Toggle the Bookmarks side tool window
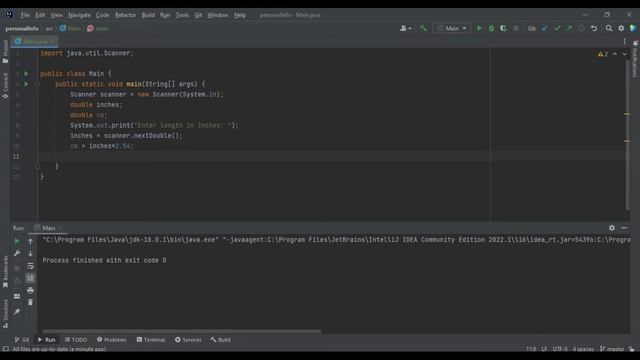This screenshot has width=640, height=360. point(5,272)
